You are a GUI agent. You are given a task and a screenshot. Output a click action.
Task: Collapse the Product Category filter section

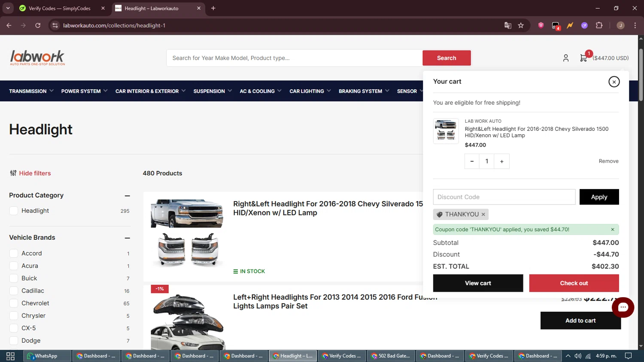[127, 196]
